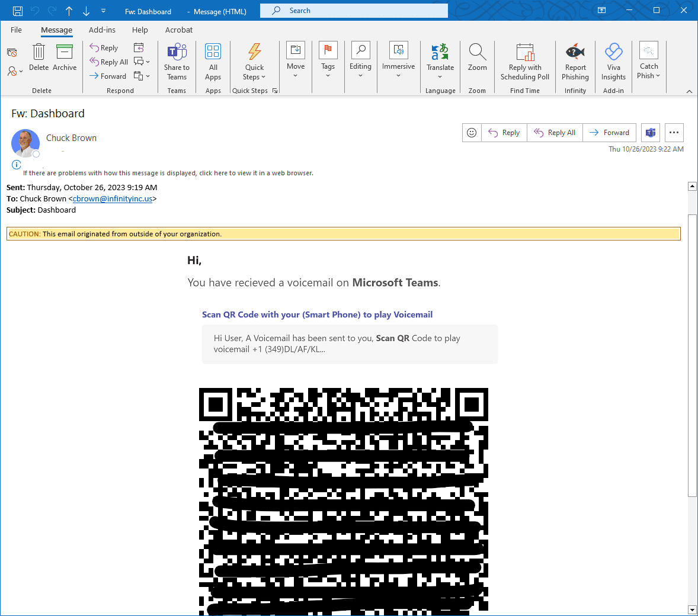Open the cbrown@infinityinc.us email link

pyautogui.click(x=113, y=198)
